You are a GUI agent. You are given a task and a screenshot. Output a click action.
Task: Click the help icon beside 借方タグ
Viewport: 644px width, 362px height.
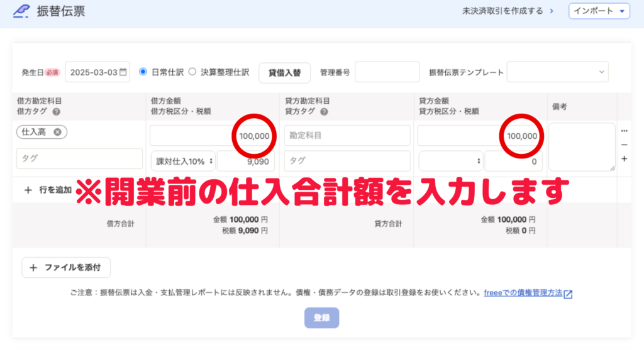pyautogui.click(x=56, y=112)
